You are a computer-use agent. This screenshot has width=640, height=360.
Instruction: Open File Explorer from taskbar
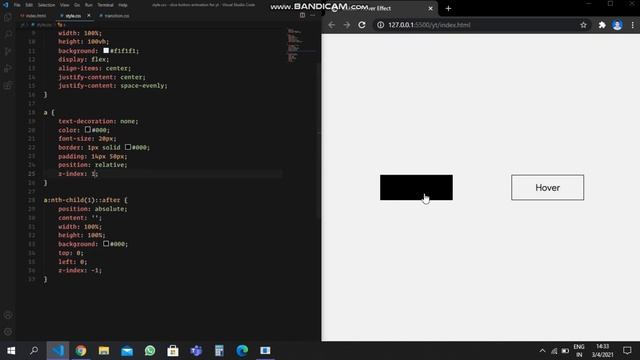[x=104, y=350]
